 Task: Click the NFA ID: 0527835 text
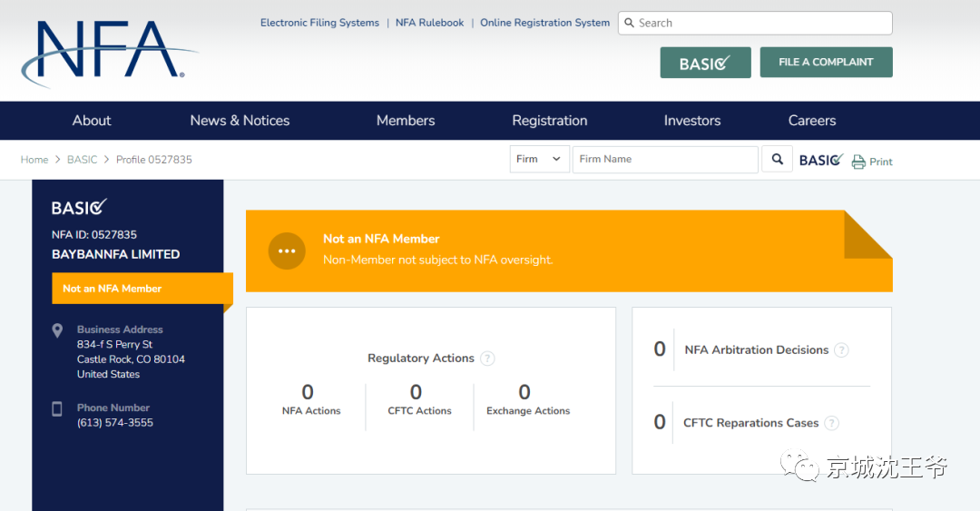point(93,234)
